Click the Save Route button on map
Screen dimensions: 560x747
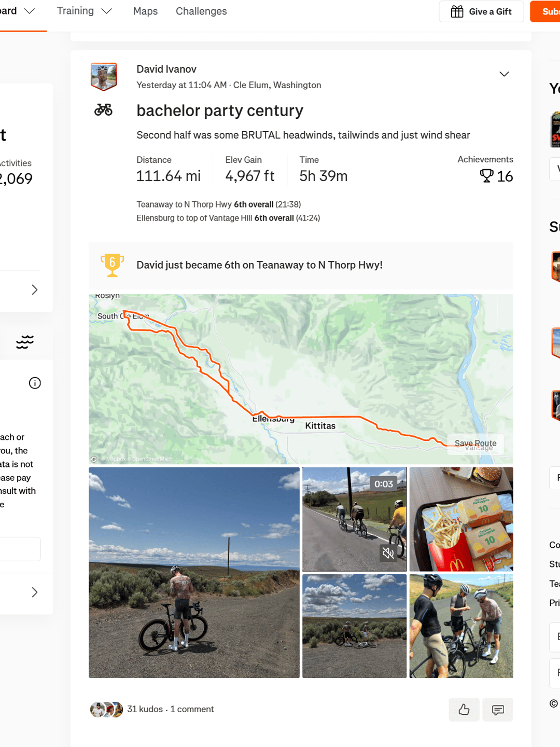pyautogui.click(x=475, y=444)
